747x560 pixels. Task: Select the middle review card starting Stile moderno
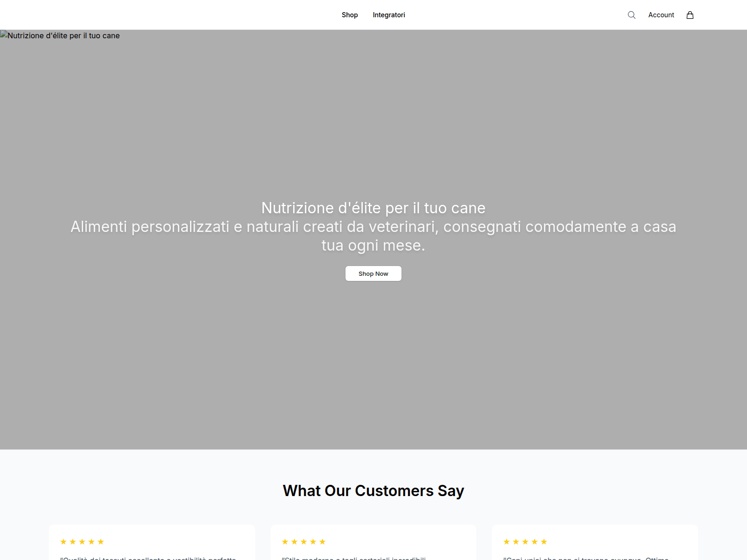354,558
